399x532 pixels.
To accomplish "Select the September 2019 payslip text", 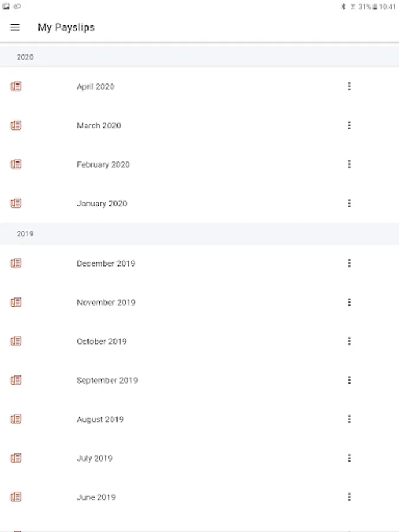I will coord(107,380).
